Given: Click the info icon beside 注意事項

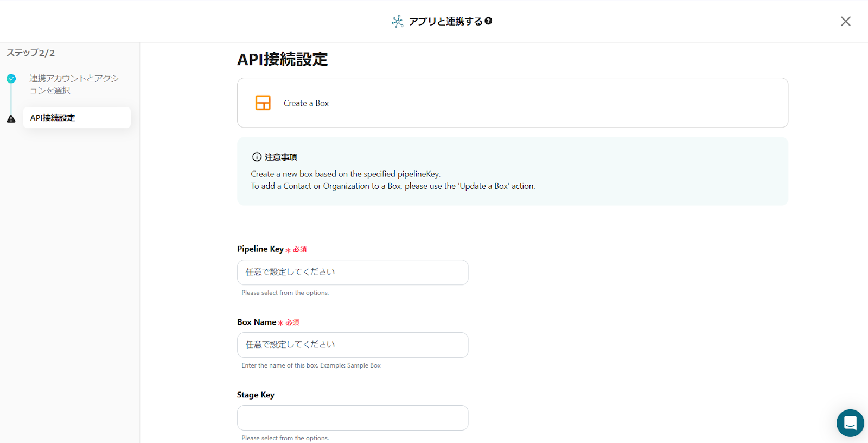Looking at the screenshot, I should tap(257, 157).
